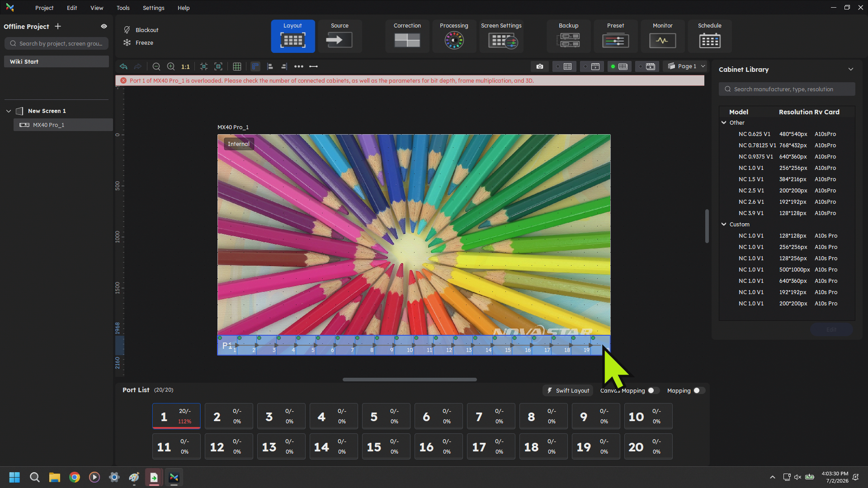Toggle the Mapping switch

(699, 390)
